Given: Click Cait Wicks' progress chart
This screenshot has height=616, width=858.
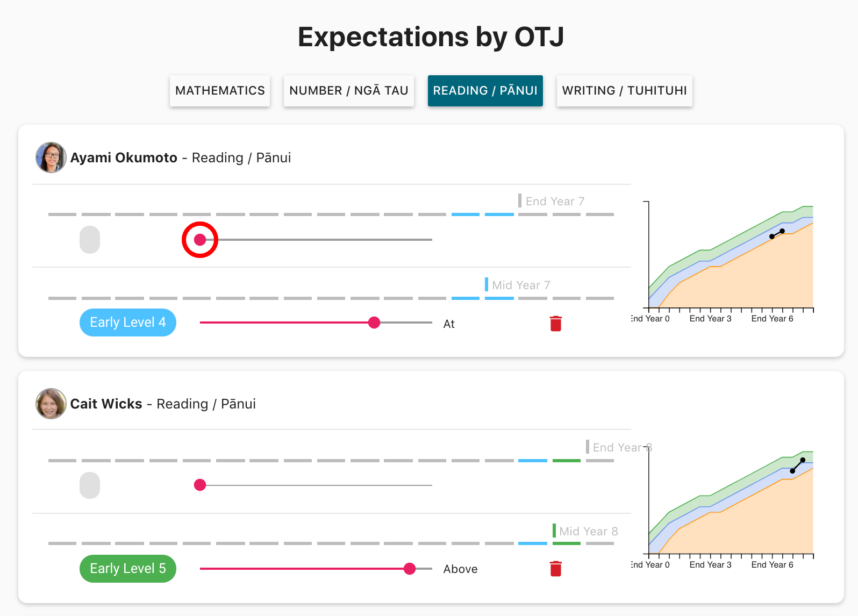Looking at the screenshot, I should tap(731, 504).
